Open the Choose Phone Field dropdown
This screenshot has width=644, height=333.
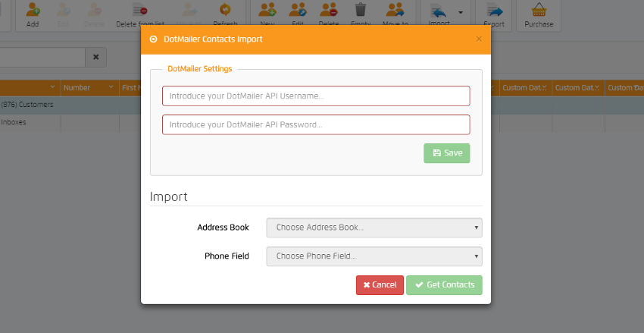pyautogui.click(x=374, y=256)
